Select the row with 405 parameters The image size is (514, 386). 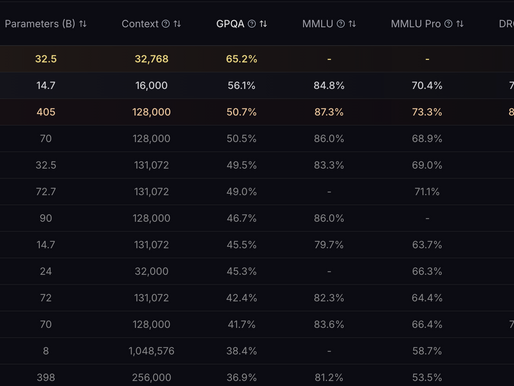(257, 112)
